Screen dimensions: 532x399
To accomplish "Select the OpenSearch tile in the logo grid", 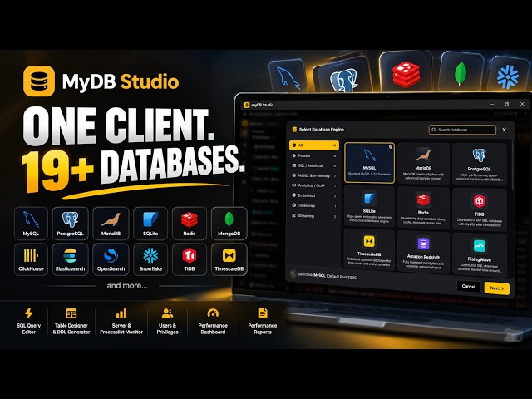I will [111, 259].
